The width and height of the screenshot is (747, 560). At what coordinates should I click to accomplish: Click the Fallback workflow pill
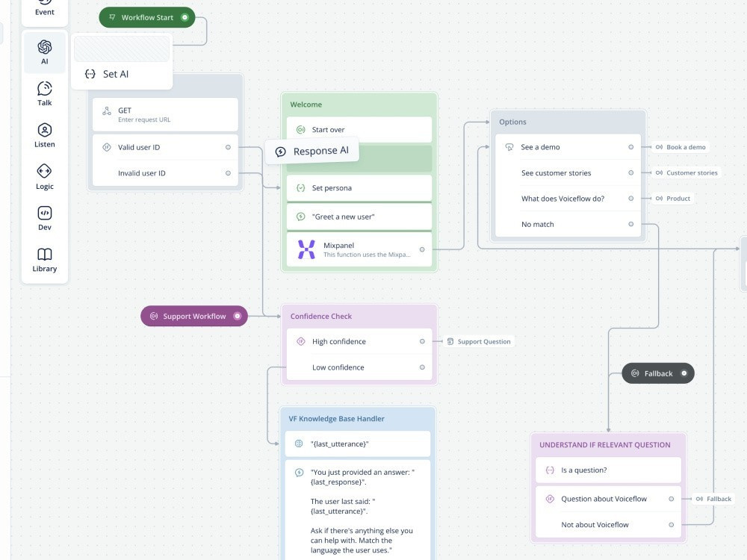click(x=657, y=373)
